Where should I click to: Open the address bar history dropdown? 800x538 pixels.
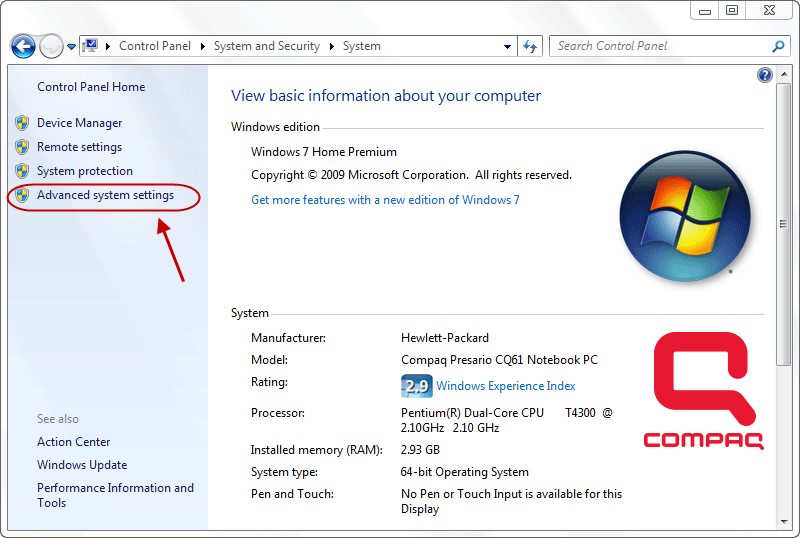507,46
